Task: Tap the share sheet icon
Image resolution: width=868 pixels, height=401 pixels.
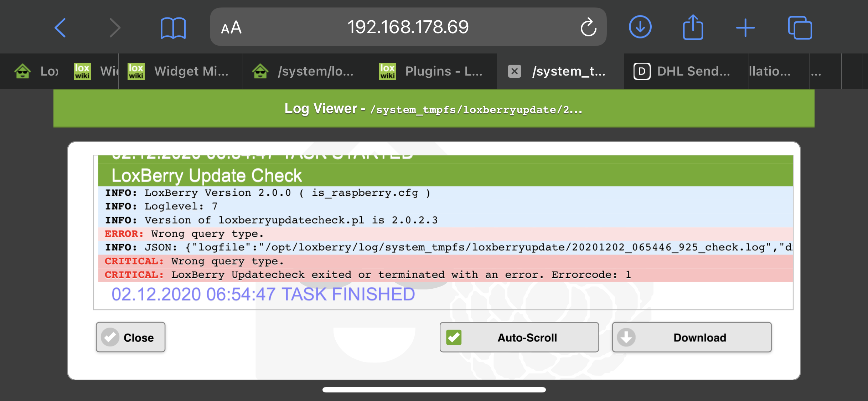Action: (x=693, y=27)
